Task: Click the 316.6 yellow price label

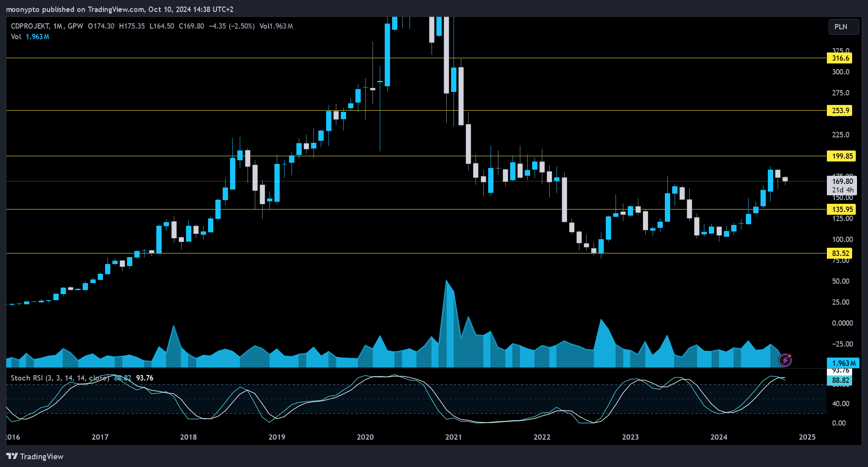Action: [839, 58]
